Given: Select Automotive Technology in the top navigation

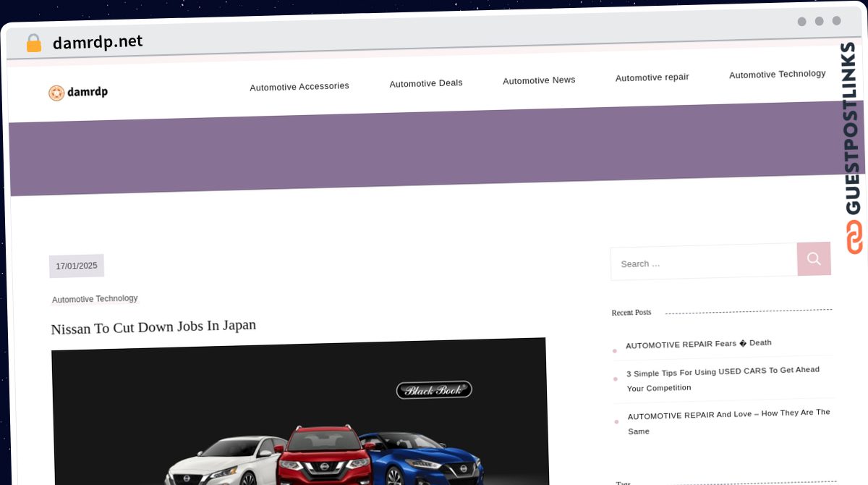Looking at the screenshot, I should [777, 75].
